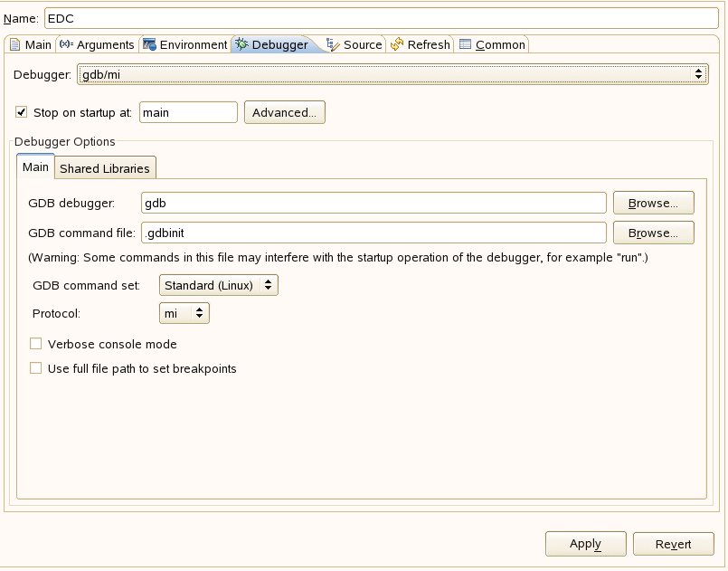Click the Environment tab icon
Screen dimensions: 728x571
coord(150,44)
